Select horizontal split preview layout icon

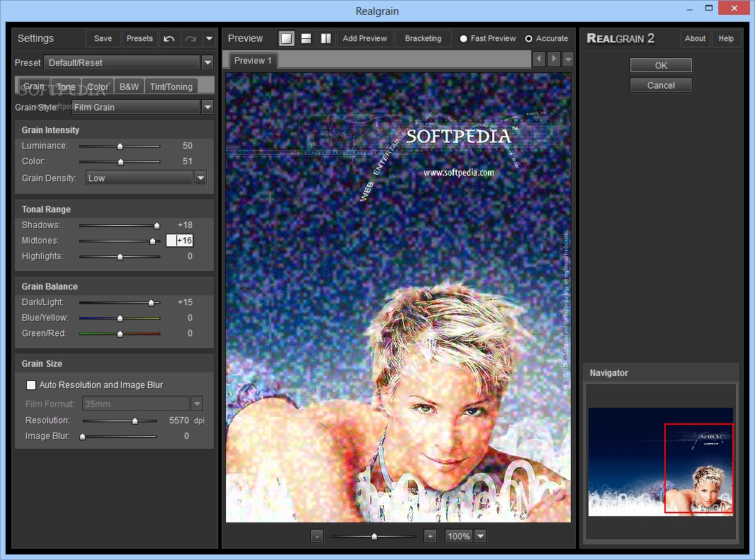point(306,38)
